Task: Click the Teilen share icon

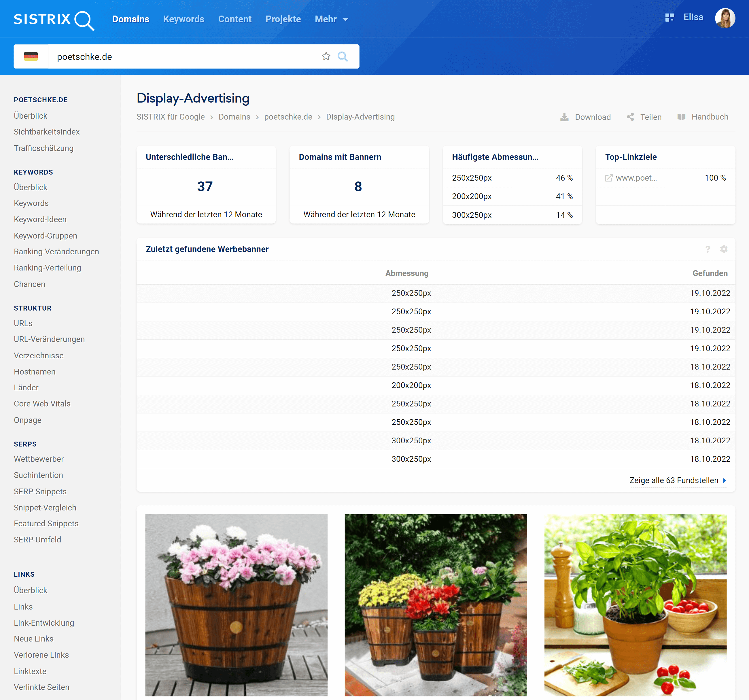Action: (x=630, y=117)
